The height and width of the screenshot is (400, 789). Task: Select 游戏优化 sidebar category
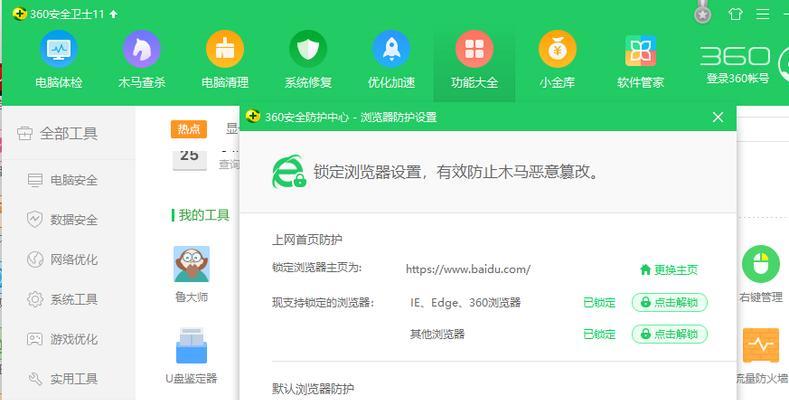62,339
